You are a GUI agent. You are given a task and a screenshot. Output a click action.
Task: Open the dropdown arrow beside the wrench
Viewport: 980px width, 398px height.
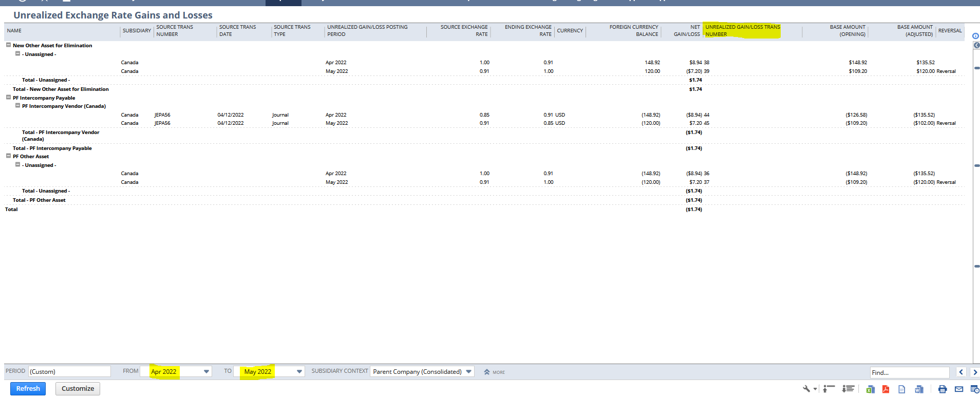coord(815,389)
